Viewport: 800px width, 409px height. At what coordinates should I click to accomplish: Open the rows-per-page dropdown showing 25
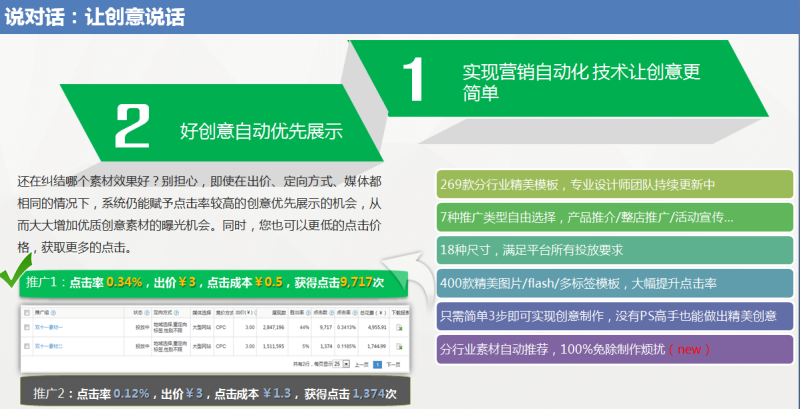click(341, 364)
